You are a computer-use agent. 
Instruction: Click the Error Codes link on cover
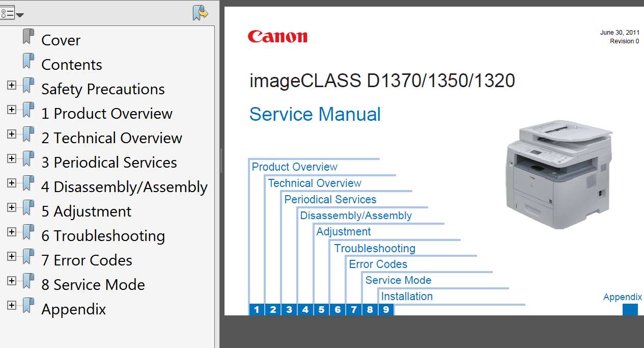378,264
